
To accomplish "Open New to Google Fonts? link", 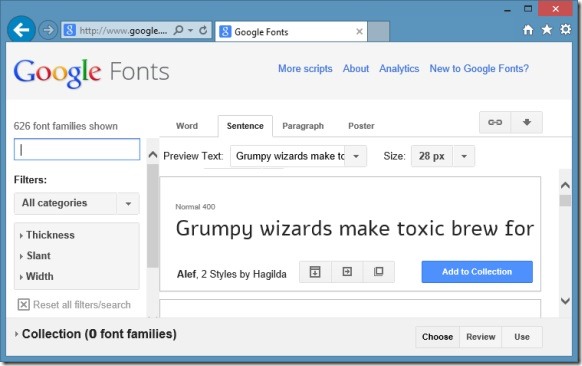I will click(x=479, y=69).
